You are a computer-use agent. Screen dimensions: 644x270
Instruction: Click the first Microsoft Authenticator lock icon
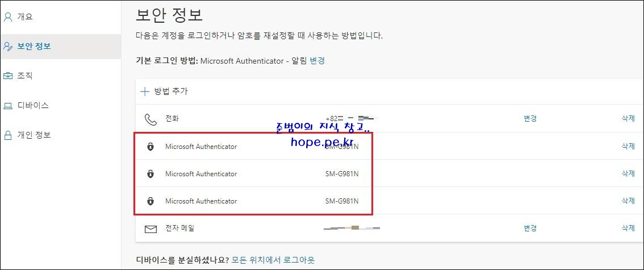[x=150, y=147]
